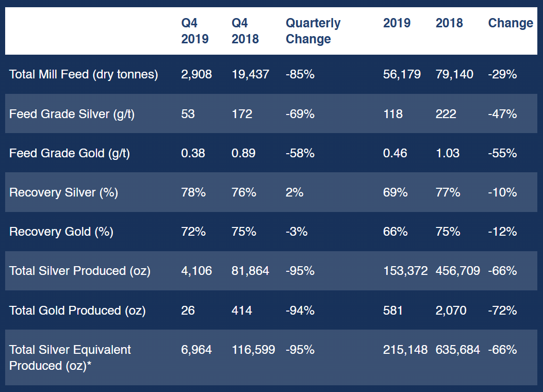The height and width of the screenshot is (392, 543).
Task: Select the 0.46 feed grade gold value
Action: pyautogui.click(x=394, y=153)
